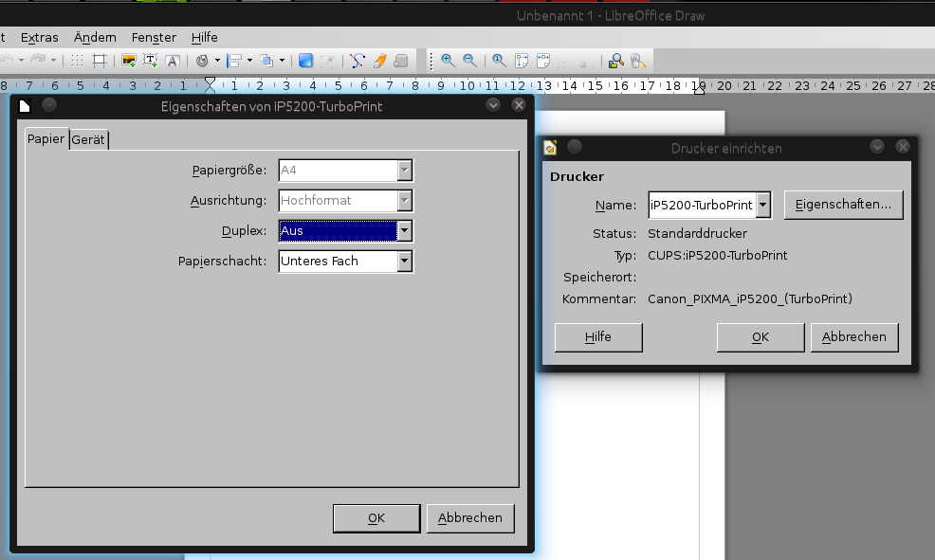Expand the printer Name dropdown iP5200-TurboPrint
The width and height of the screenshot is (935, 560).
pos(762,204)
